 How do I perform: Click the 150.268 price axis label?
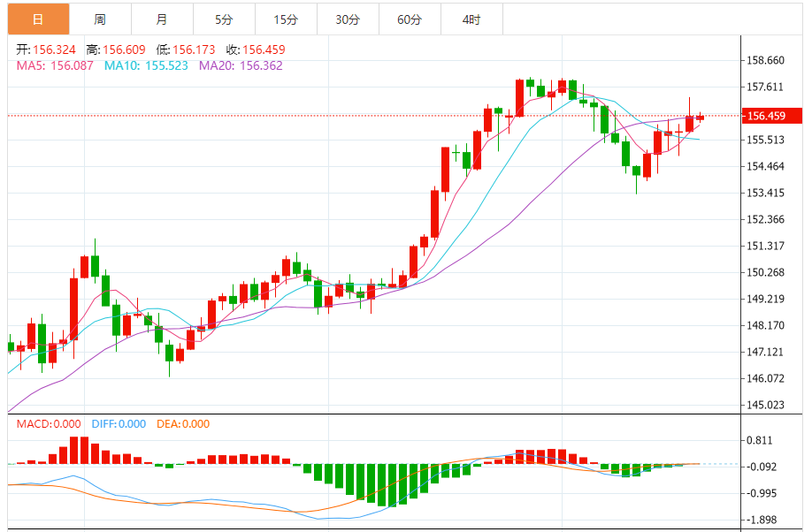(x=765, y=272)
